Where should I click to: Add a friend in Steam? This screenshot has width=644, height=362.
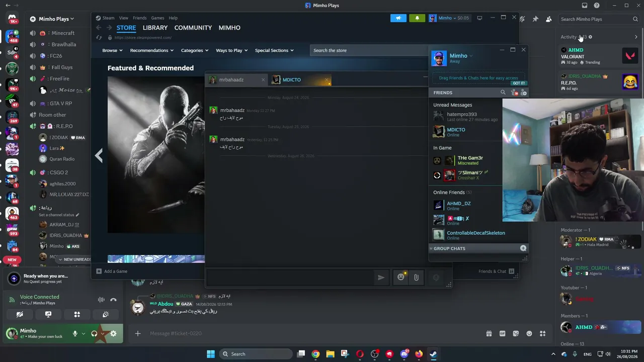(x=523, y=93)
